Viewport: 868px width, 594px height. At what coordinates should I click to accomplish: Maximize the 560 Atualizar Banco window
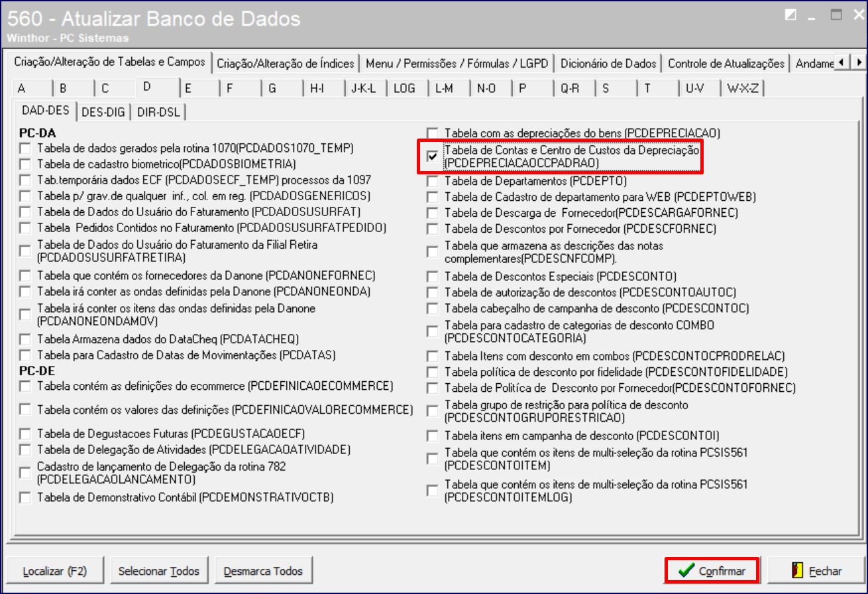pos(837,15)
